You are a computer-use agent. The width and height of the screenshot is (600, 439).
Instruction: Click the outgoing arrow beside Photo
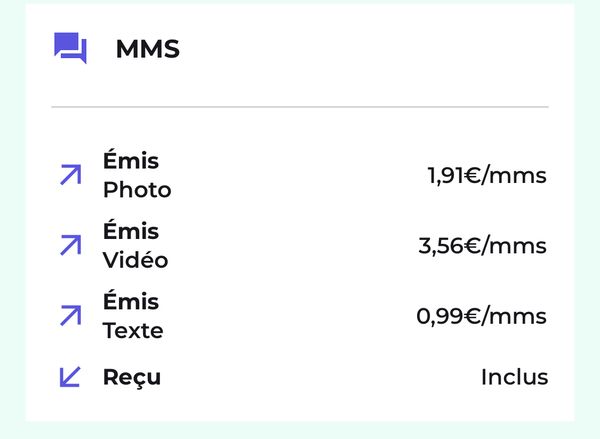70,175
